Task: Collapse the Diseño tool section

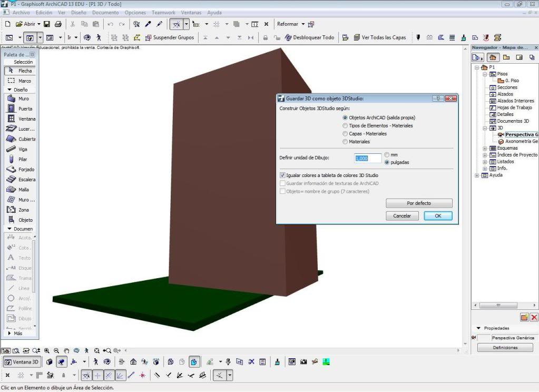Action: click(9, 90)
